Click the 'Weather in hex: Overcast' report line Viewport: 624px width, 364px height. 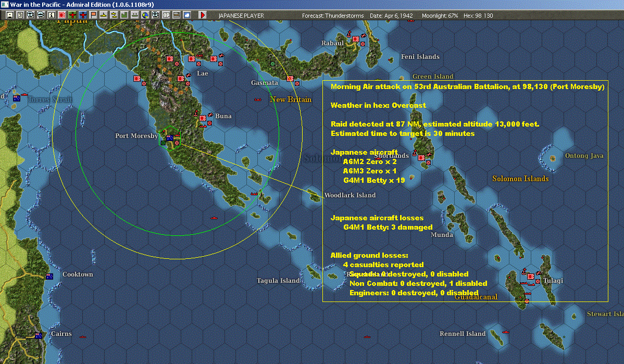pyautogui.click(x=378, y=105)
